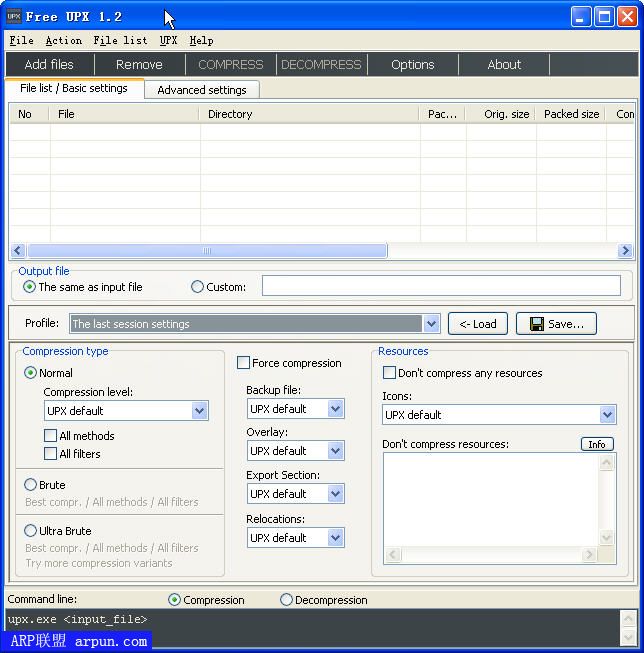Open Options from the toolbar
Viewport: 644px width, 653px height.
pyautogui.click(x=412, y=65)
